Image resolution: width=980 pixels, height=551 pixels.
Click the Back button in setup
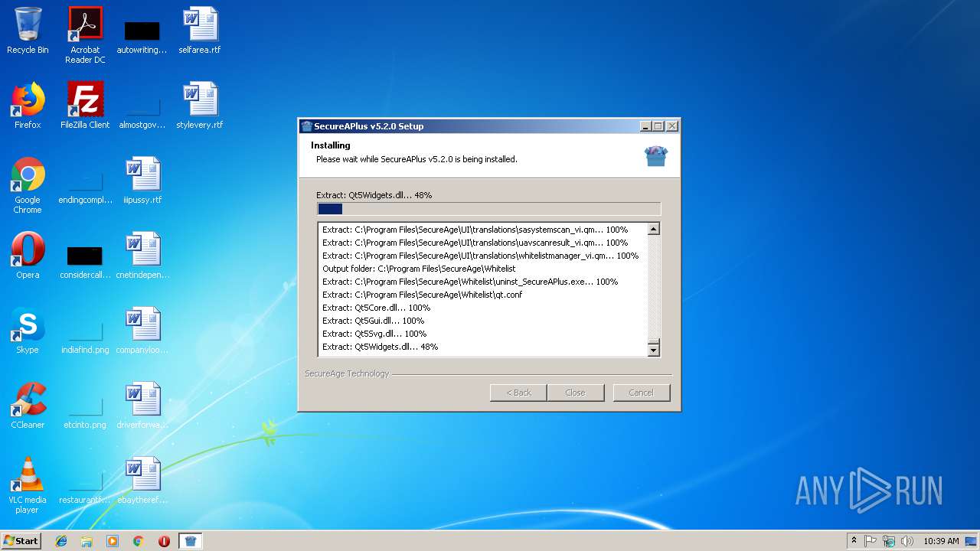click(518, 393)
